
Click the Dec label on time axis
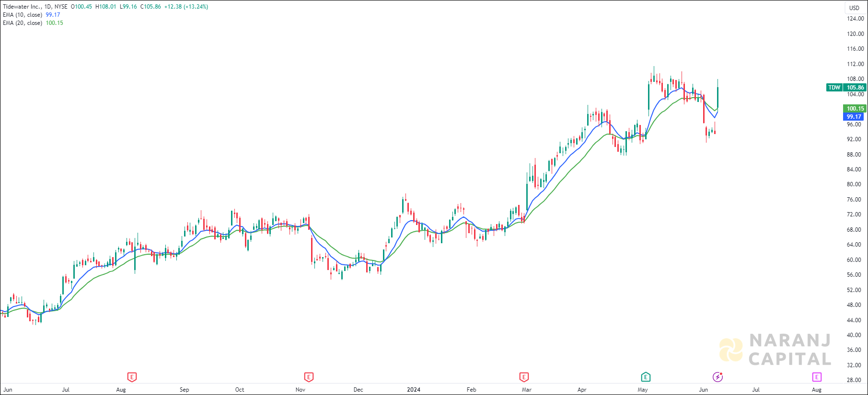pyautogui.click(x=359, y=390)
